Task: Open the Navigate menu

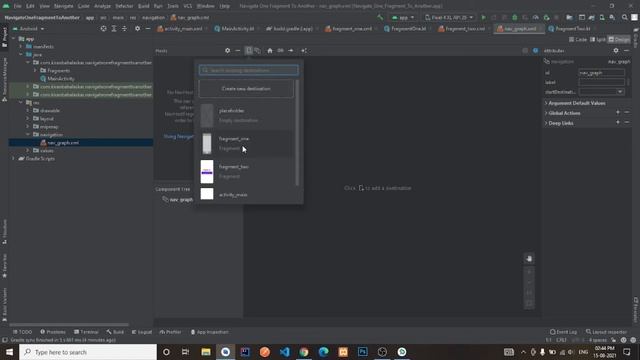Action: pyautogui.click(x=63, y=6)
